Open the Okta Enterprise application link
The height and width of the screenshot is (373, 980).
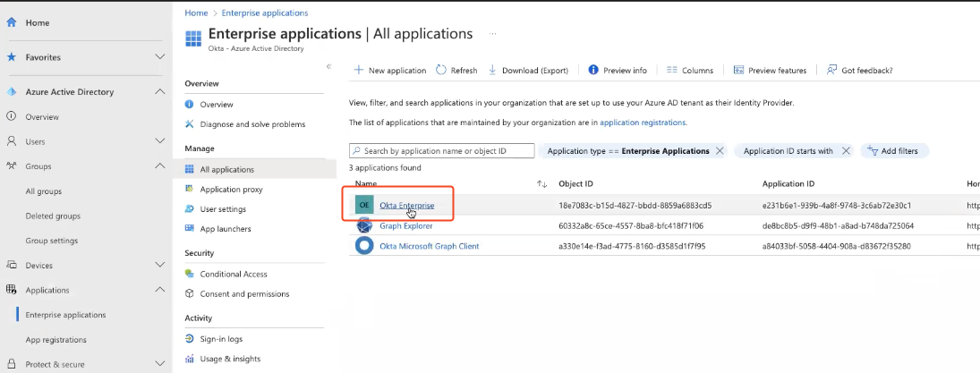[406, 206]
